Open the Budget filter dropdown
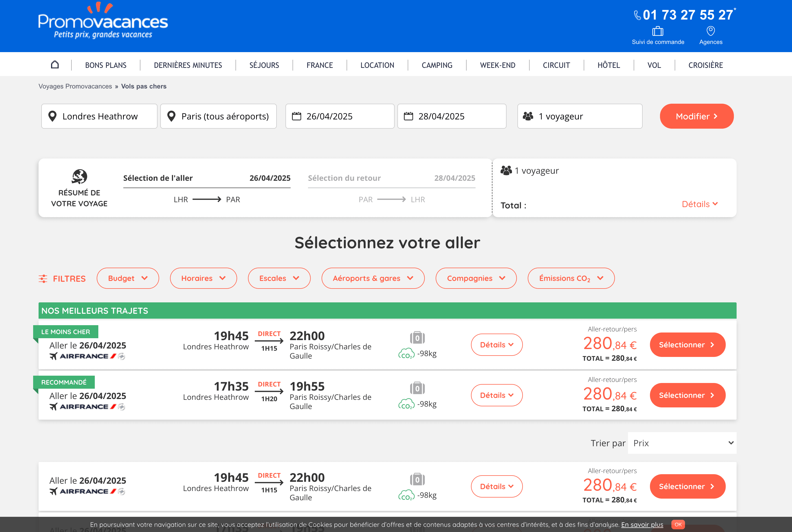792x532 pixels. 128,278
